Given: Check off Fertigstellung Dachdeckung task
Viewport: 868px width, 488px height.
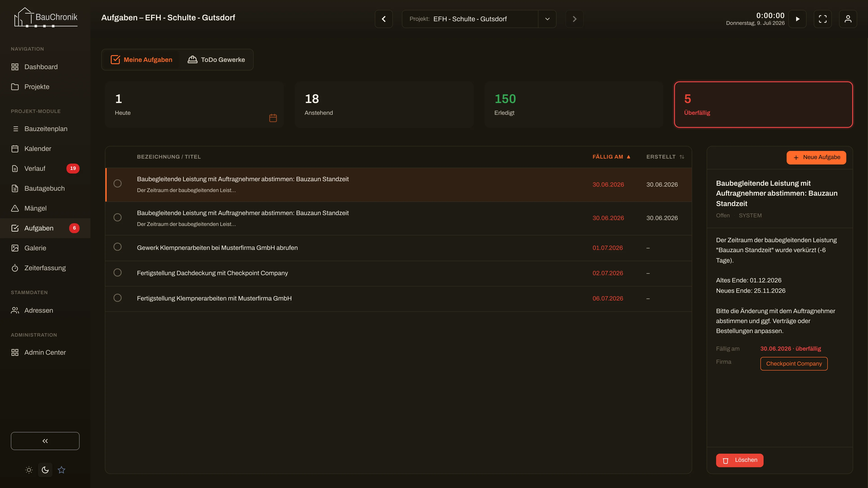Looking at the screenshot, I should click(118, 272).
